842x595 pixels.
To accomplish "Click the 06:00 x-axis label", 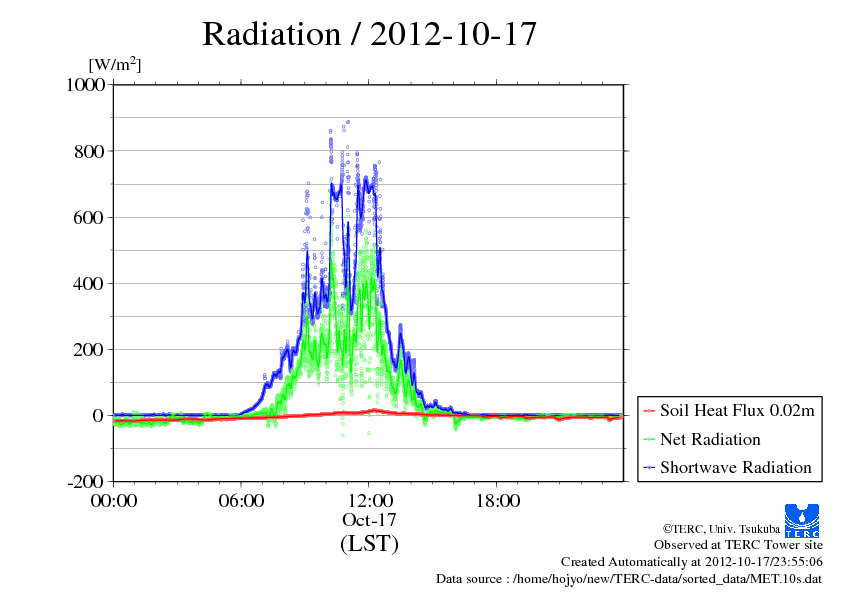I will (x=241, y=500).
